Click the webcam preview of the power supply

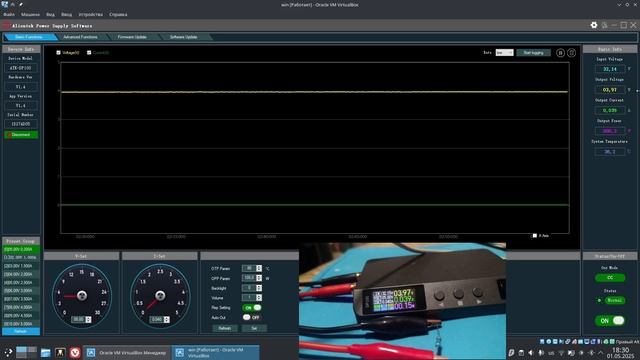(402, 301)
